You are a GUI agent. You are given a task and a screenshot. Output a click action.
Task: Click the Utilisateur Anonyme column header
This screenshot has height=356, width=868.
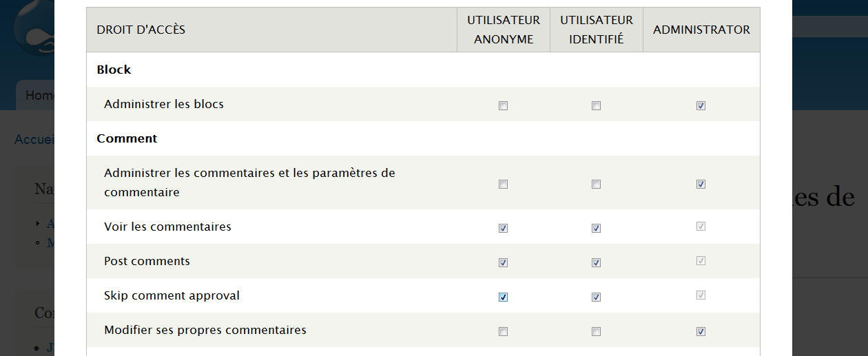point(504,30)
